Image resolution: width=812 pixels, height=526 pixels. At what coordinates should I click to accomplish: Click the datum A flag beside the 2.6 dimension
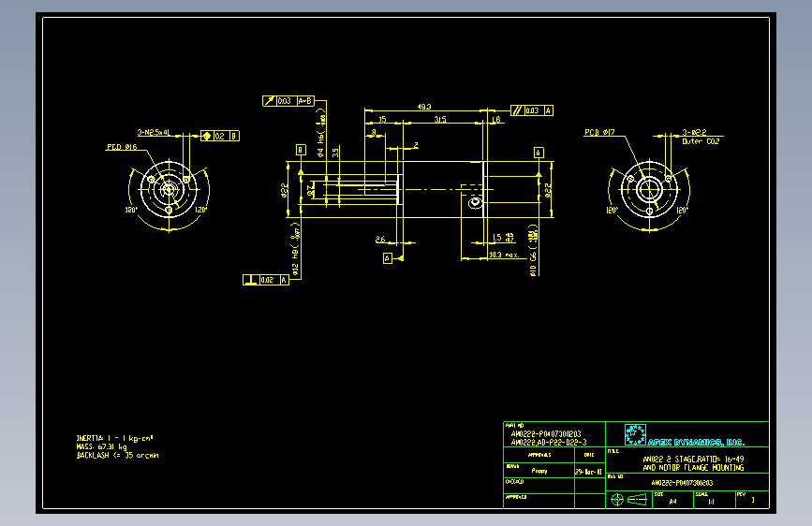click(x=388, y=257)
